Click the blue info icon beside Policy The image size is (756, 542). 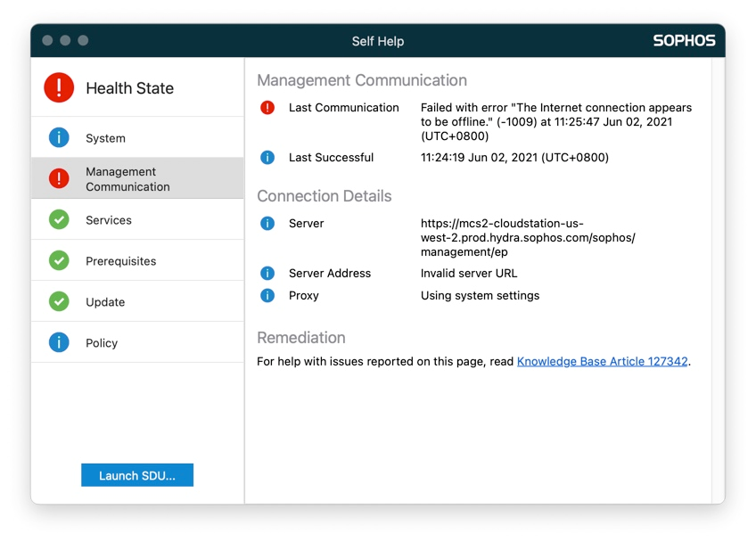tap(58, 342)
